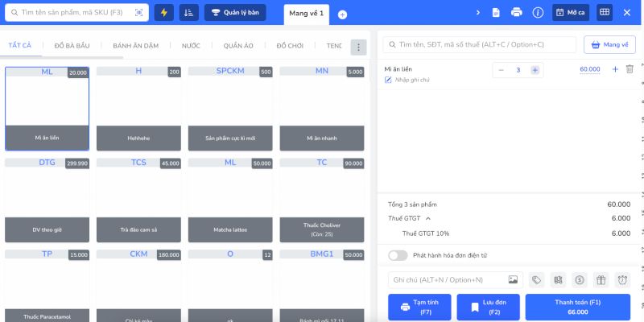The image size is (644, 322).
Task: Open the Mang về order type selector
Action: click(x=609, y=45)
